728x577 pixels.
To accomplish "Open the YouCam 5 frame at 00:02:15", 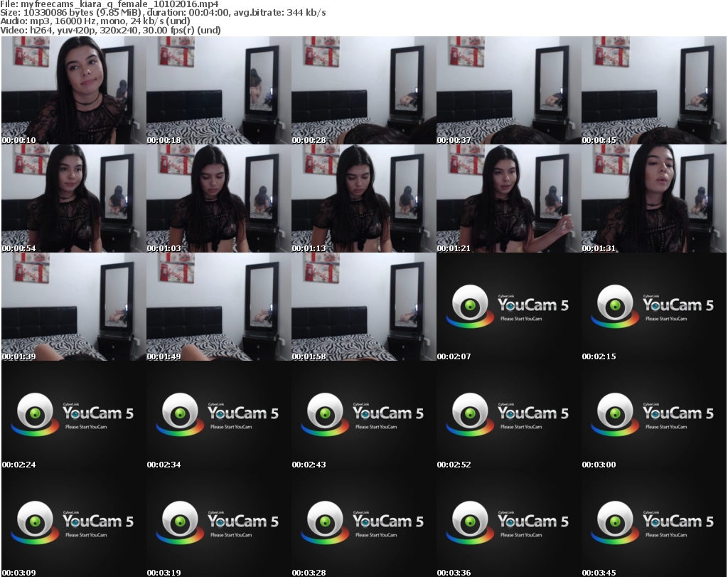I will [x=654, y=307].
